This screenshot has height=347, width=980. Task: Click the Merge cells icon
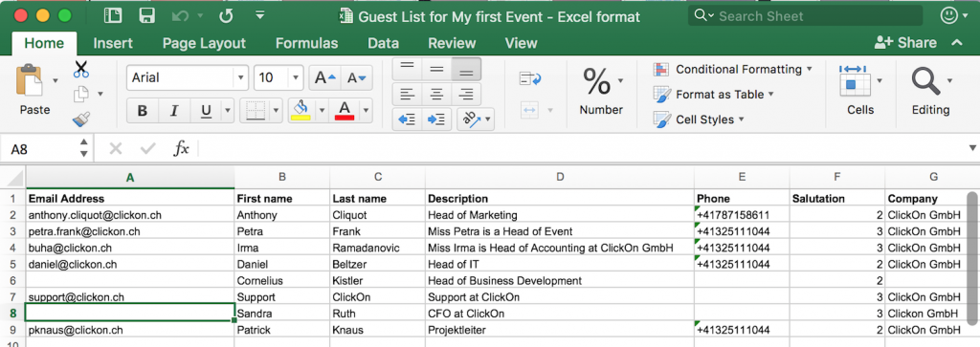[x=529, y=111]
